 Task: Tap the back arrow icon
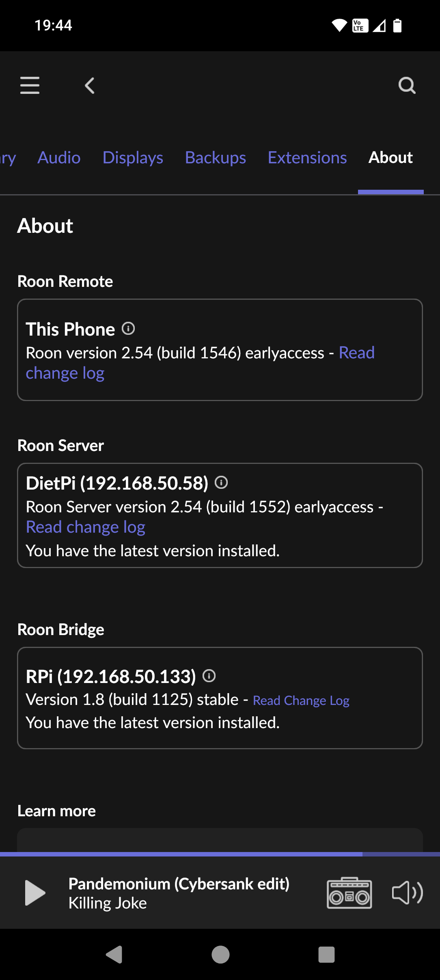tap(90, 86)
